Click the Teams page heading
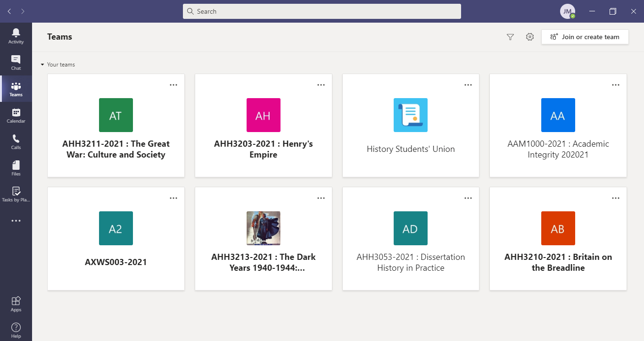The height and width of the screenshot is (341, 644). click(x=60, y=37)
